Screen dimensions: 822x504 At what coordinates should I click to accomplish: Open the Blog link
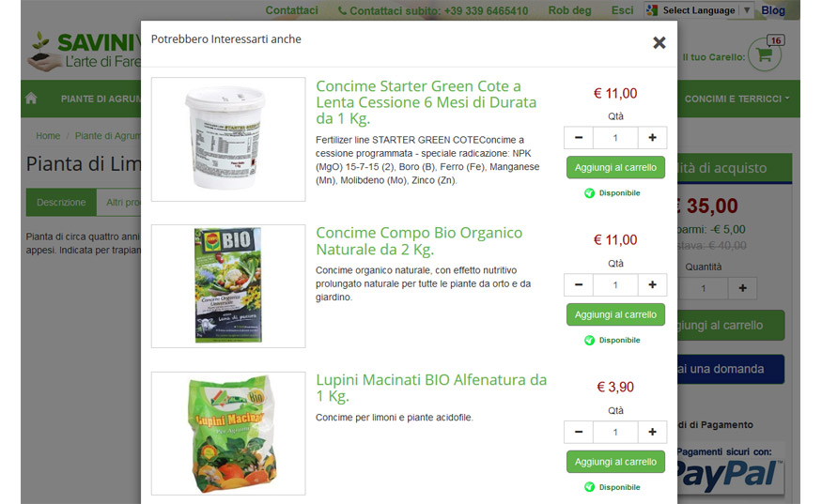(x=773, y=10)
